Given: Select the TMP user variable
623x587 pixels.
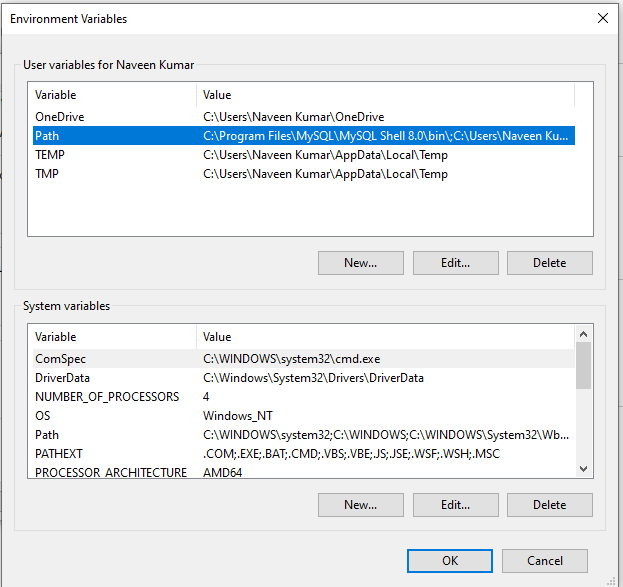Looking at the screenshot, I should click(x=304, y=174).
